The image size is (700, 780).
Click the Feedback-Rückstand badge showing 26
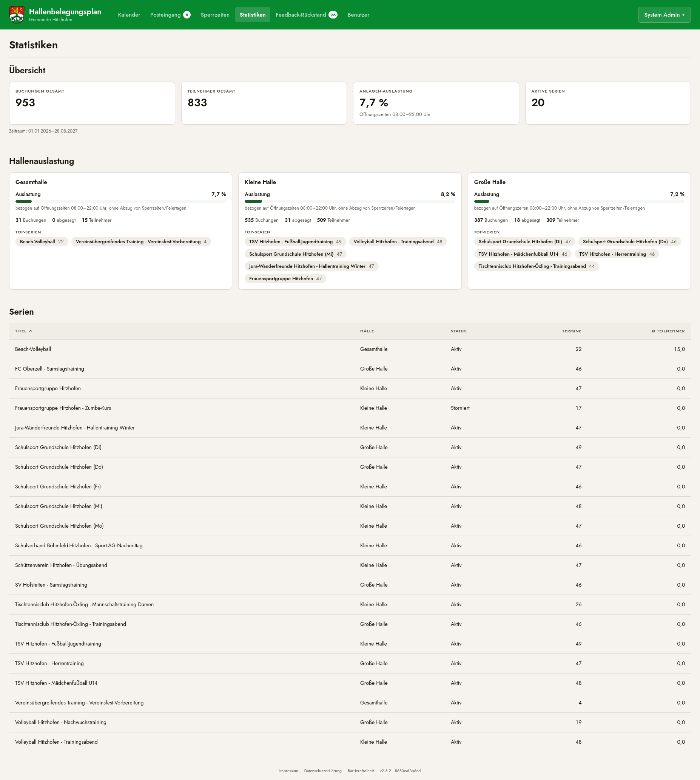pos(333,15)
